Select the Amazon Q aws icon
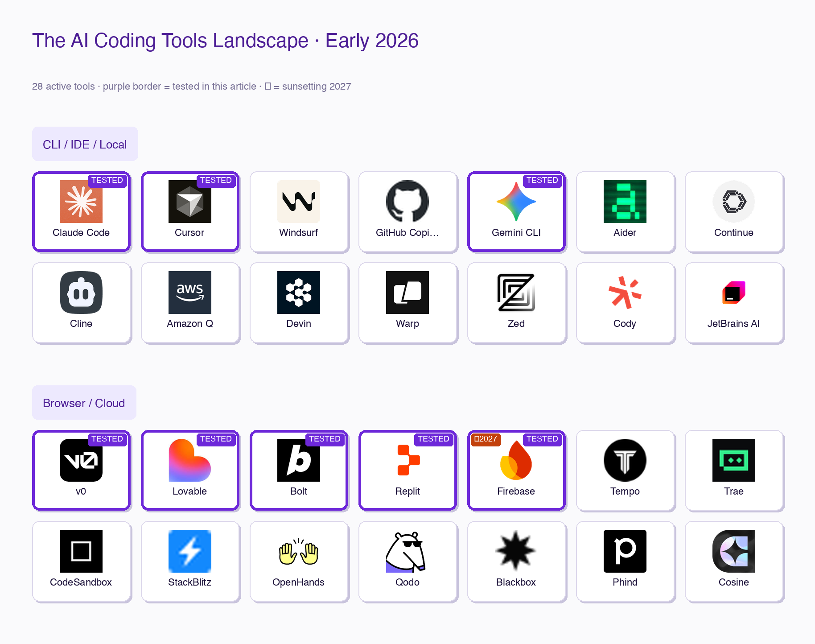Viewport: 815px width, 644px height. tap(190, 293)
